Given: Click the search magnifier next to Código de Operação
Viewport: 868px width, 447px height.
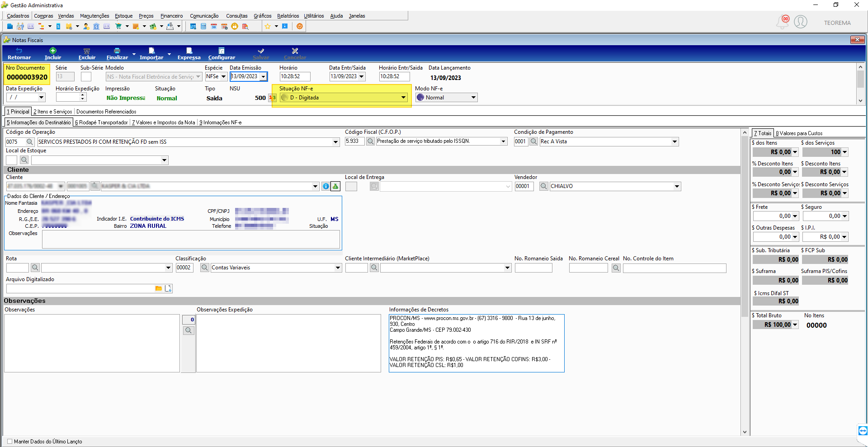Looking at the screenshot, I should pos(30,142).
